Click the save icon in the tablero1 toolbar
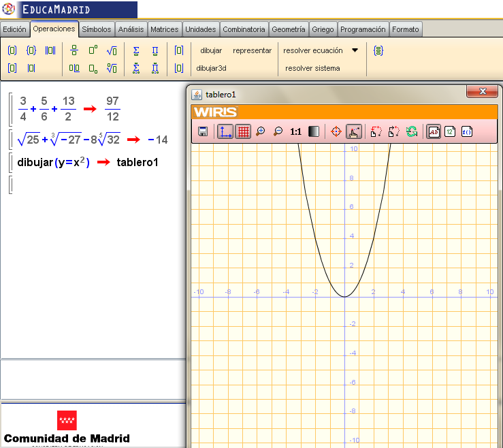The width and height of the screenshot is (503, 448). (x=203, y=131)
